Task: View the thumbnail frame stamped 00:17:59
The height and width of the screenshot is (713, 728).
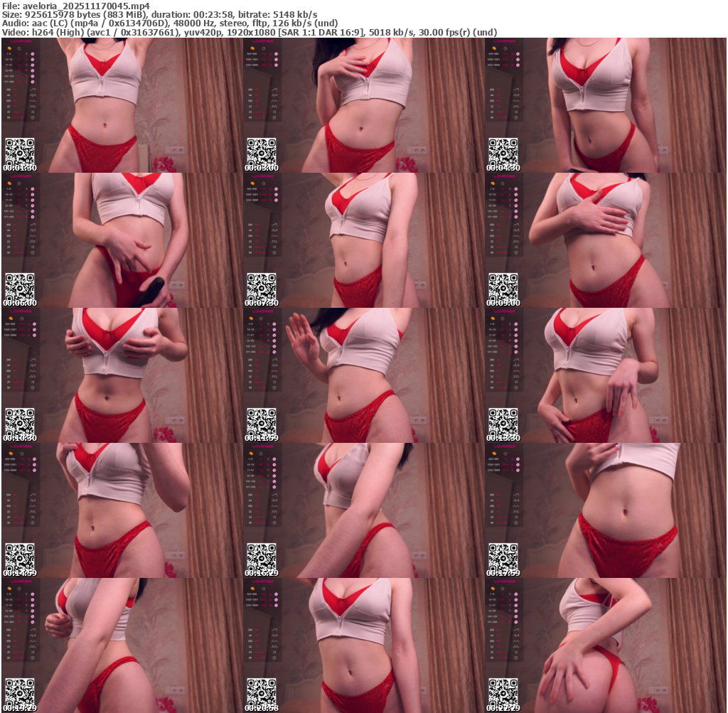Action: pyautogui.click(x=606, y=510)
